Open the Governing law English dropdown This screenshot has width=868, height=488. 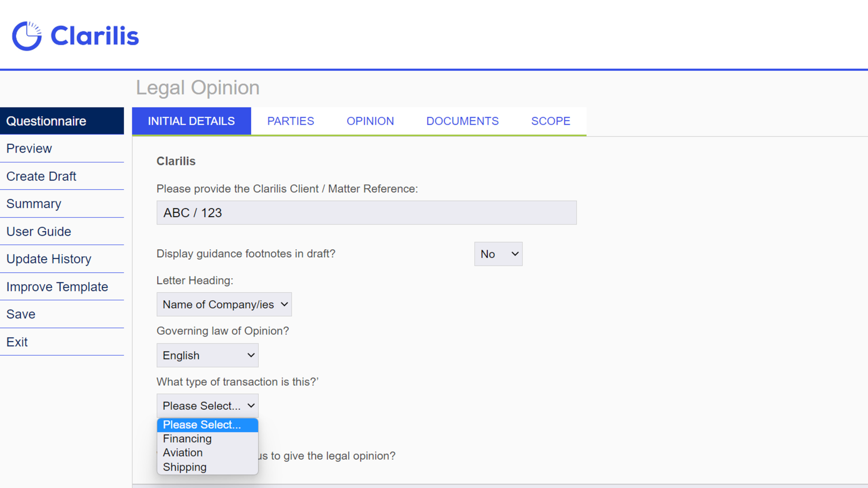click(x=208, y=356)
